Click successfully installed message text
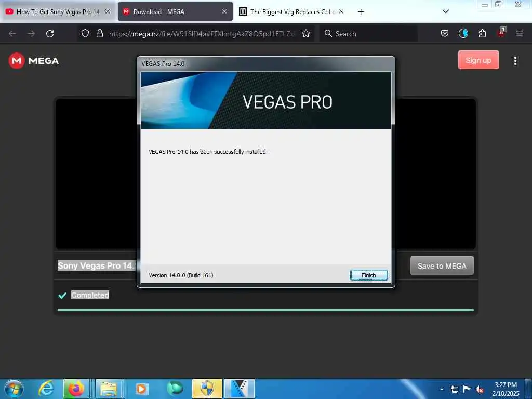Viewport: 532px width, 399px height. click(x=208, y=152)
